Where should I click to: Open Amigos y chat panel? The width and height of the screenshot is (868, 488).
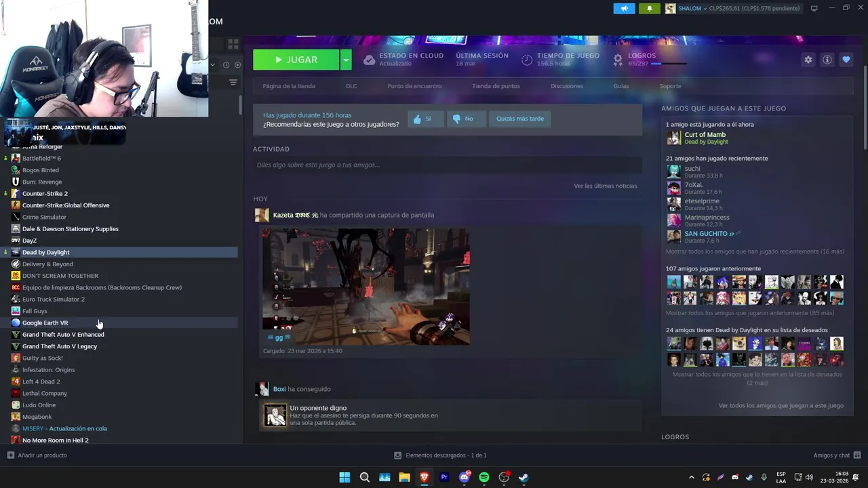837,455
